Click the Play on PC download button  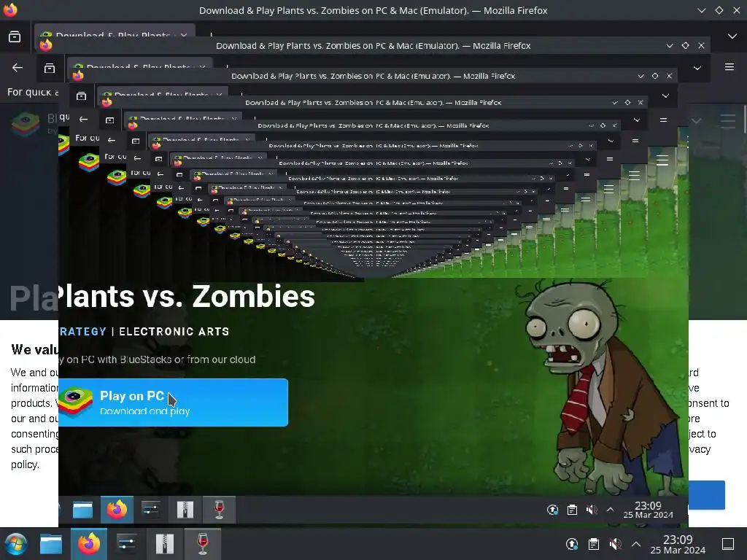(x=174, y=402)
